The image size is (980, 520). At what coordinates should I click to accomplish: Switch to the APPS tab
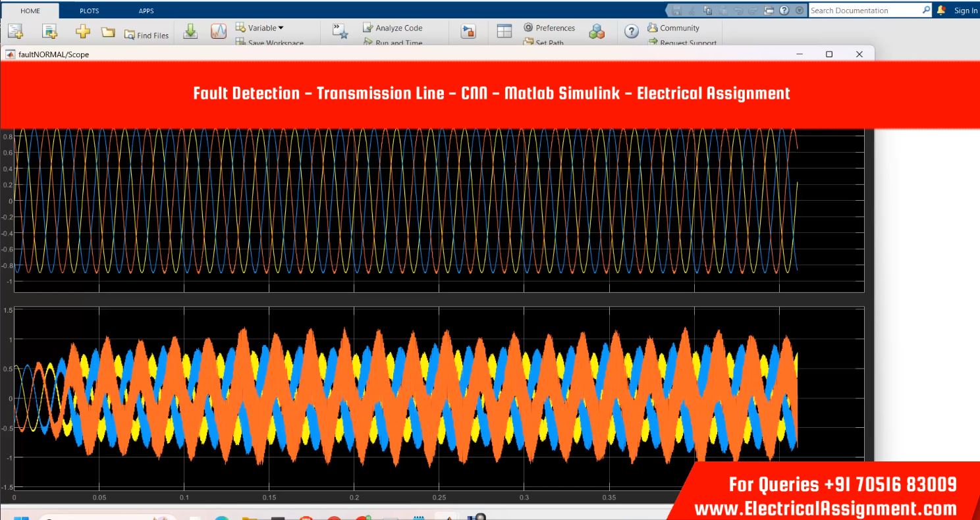[146, 11]
